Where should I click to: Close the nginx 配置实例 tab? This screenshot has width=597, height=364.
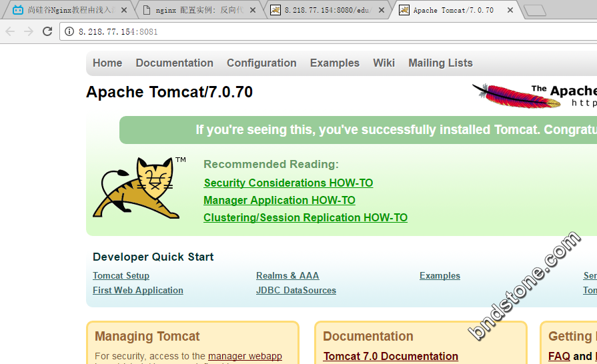coord(252,10)
